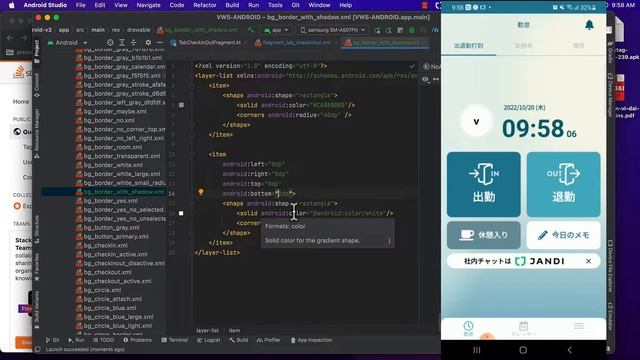640x360 pixels.
Task: Tap the 出勤 IN check-in button
Action: 484,184
